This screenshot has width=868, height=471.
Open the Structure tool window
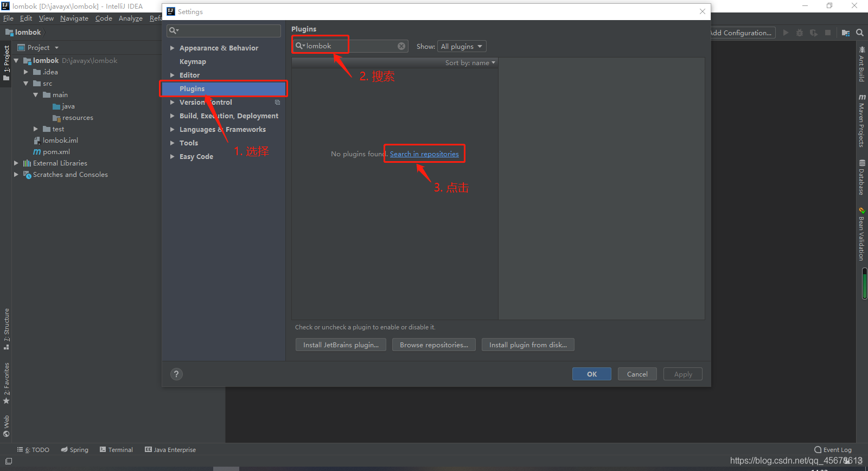point(7,329)
